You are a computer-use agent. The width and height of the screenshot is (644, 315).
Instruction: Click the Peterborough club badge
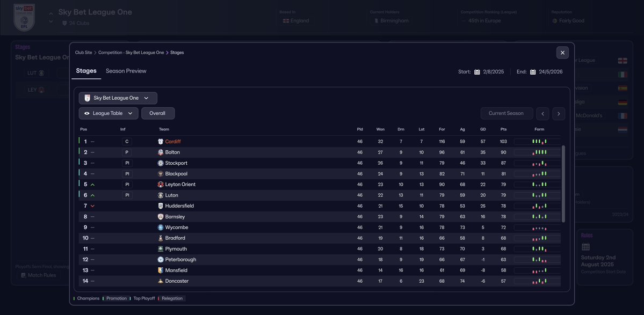click(161, 259)
